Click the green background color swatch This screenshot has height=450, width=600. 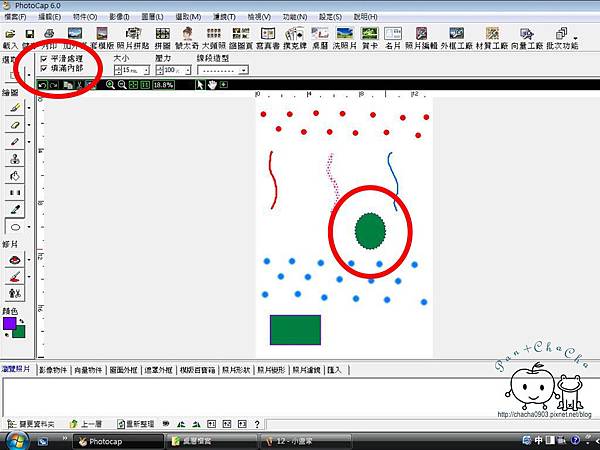click(19, 332)
